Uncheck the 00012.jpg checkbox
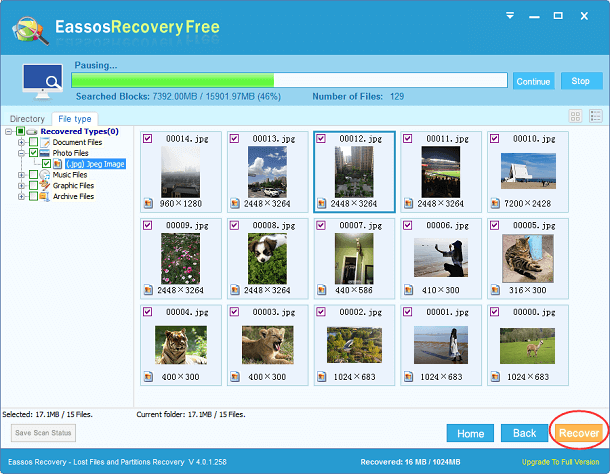The image size is (610, 474). pyautogui.click(x=321, y=139)
